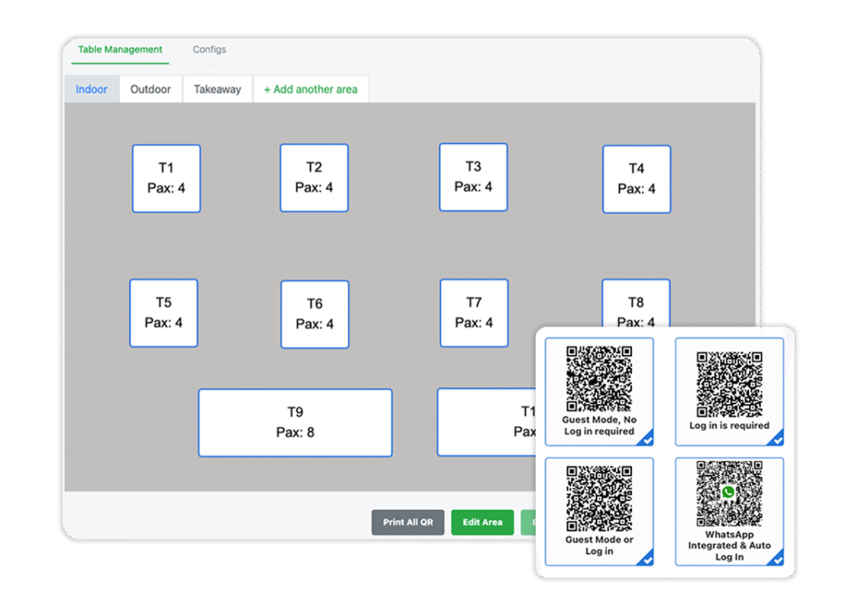Viewport: 857px width, 616px height.
Task: Click the large T9 table for 8 pax
Action: pyautogui.click(x=295, y=423)
